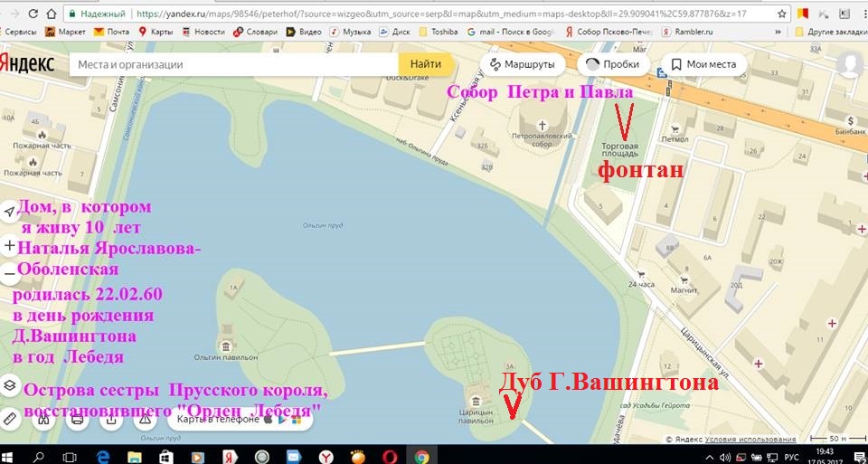Click the Apple App Store icon

click(x=269, y=419)
